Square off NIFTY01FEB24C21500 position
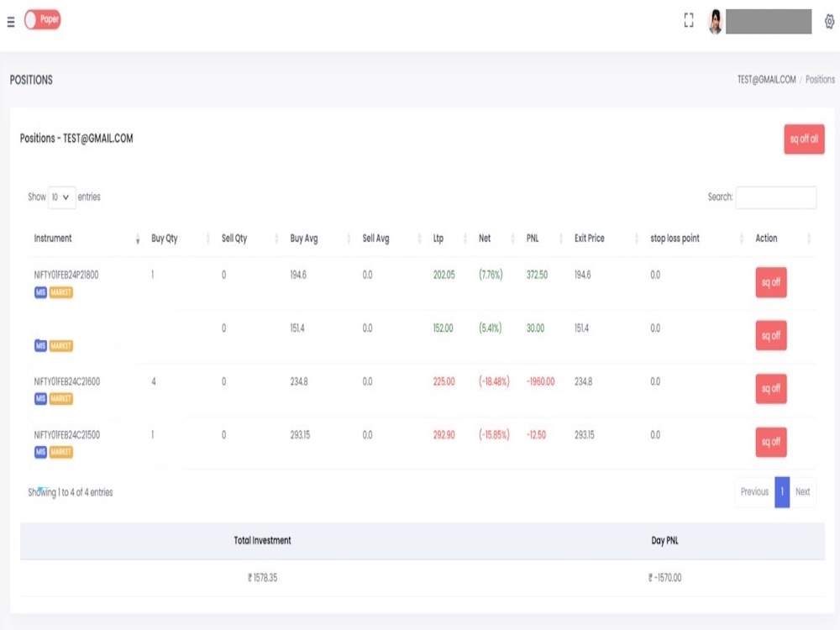 771,442
